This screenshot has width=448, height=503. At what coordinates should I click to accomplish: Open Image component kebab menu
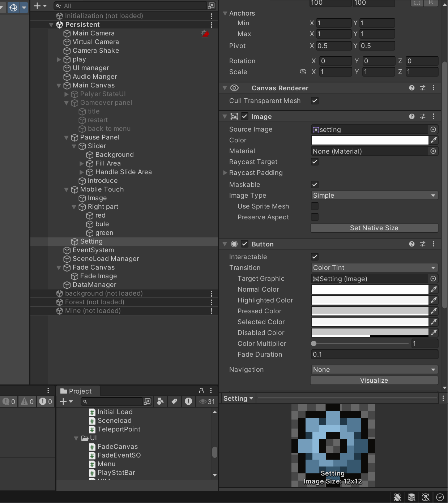click(434, 116)
